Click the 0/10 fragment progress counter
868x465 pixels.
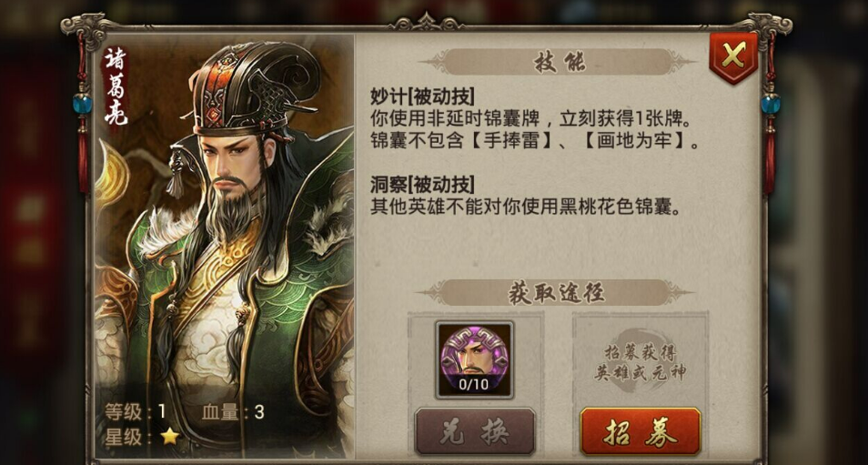tap(474, 384)
